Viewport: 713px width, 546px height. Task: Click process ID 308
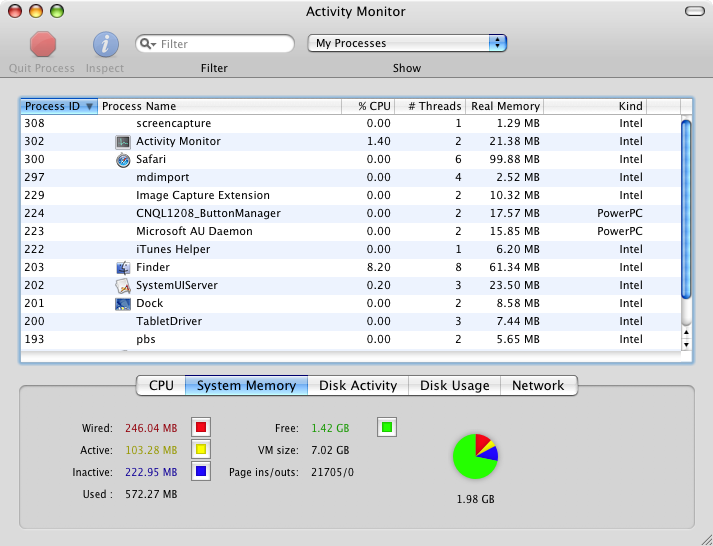[x=34, y=124]
